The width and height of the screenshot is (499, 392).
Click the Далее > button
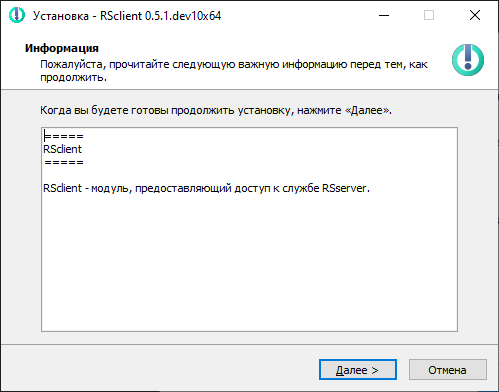358,369
